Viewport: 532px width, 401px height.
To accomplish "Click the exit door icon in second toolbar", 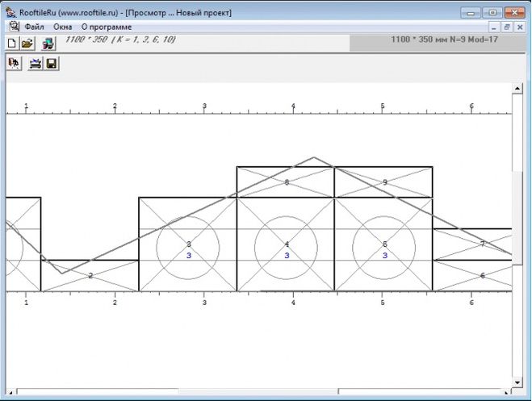I will [14, 63].
